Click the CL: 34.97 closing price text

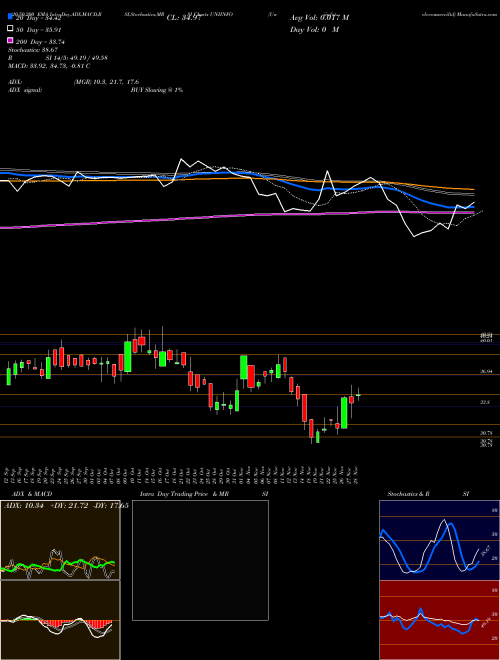tap(184, 18)
